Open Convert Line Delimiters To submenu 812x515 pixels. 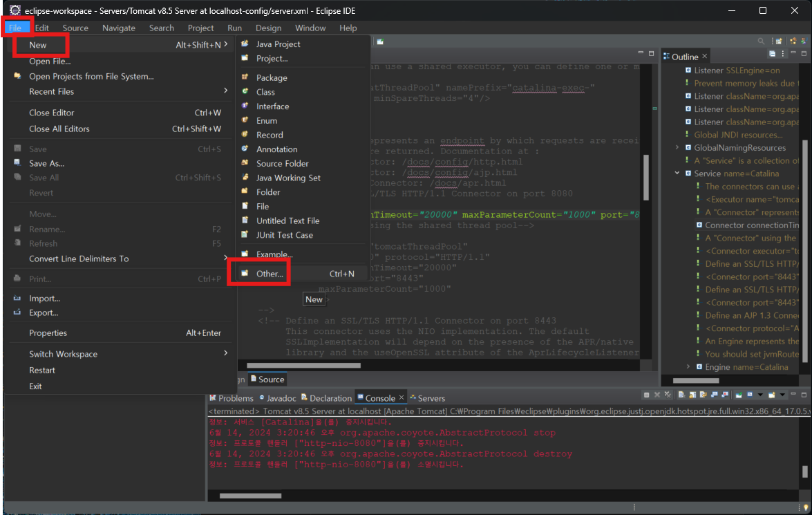(127, 259)
